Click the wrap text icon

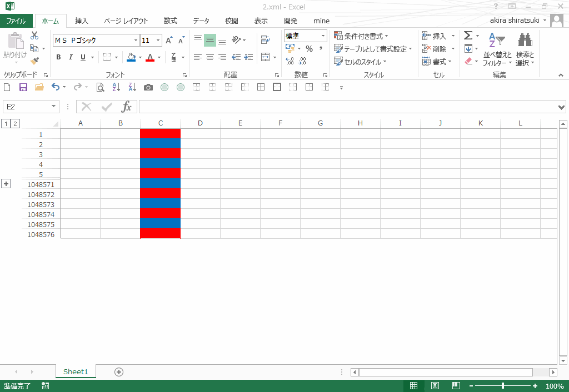[266, 40]
